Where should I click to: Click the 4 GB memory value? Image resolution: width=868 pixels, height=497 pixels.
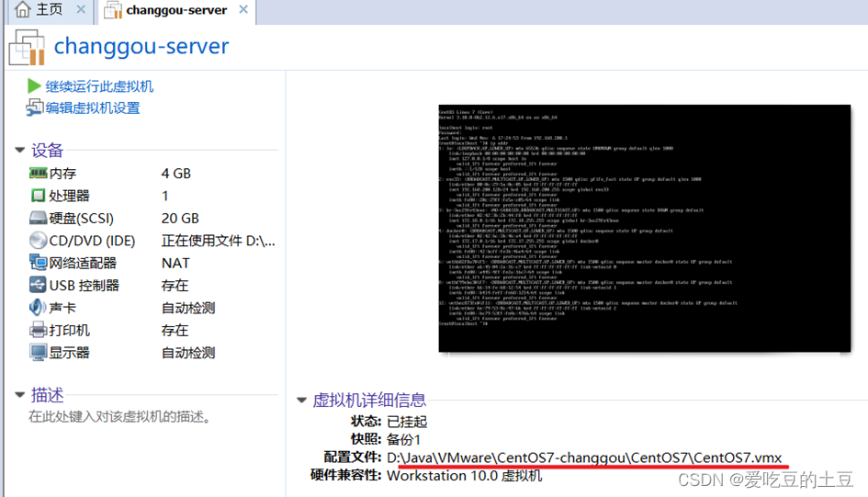point(176,174)
